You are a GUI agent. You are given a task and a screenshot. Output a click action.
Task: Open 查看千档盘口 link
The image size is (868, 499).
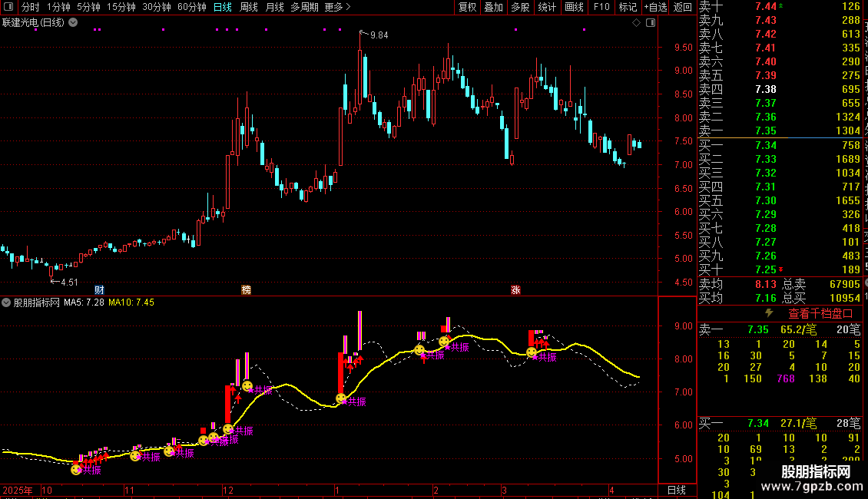pos(820,313)
